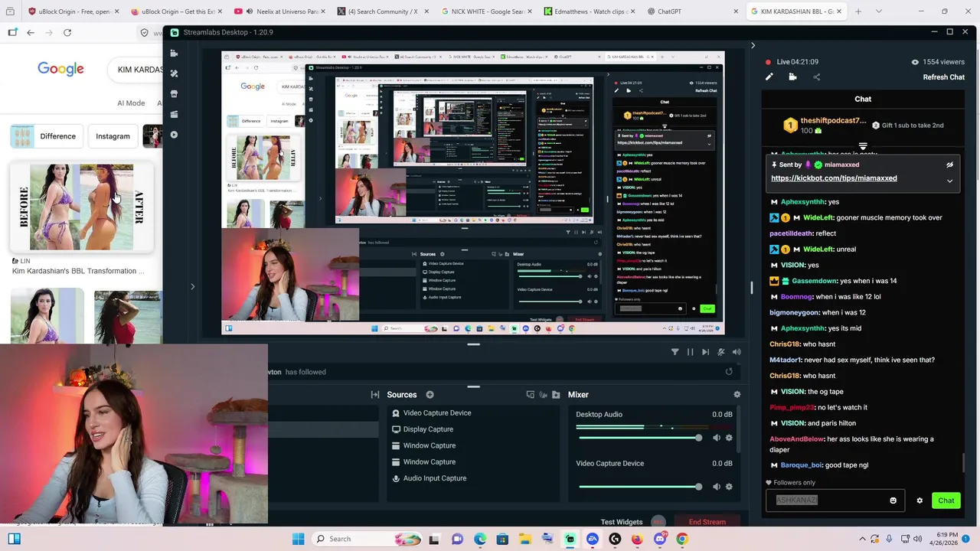This screenshot has width=980, height=551.
Task: Adjust Desktop Audio volume slider
Action: tap(641, 438)
